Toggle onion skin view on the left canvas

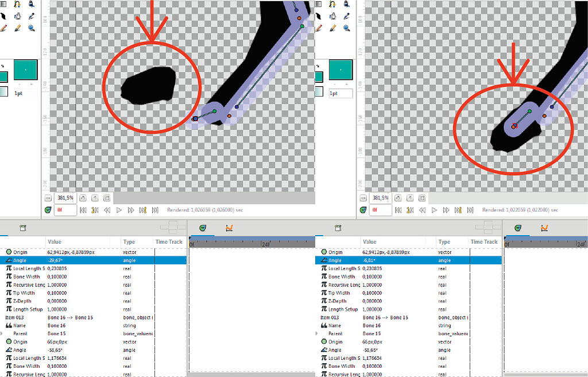click(48, 210)
